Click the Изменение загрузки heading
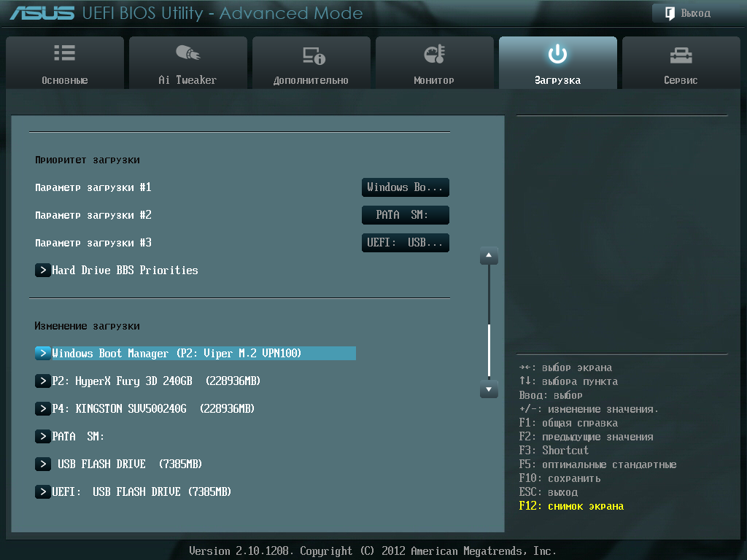 coord(88,326)
